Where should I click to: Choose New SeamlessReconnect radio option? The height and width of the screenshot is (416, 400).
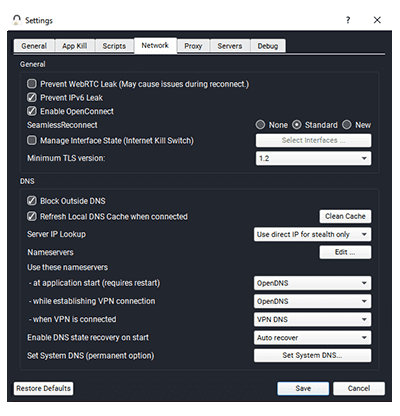347,125
